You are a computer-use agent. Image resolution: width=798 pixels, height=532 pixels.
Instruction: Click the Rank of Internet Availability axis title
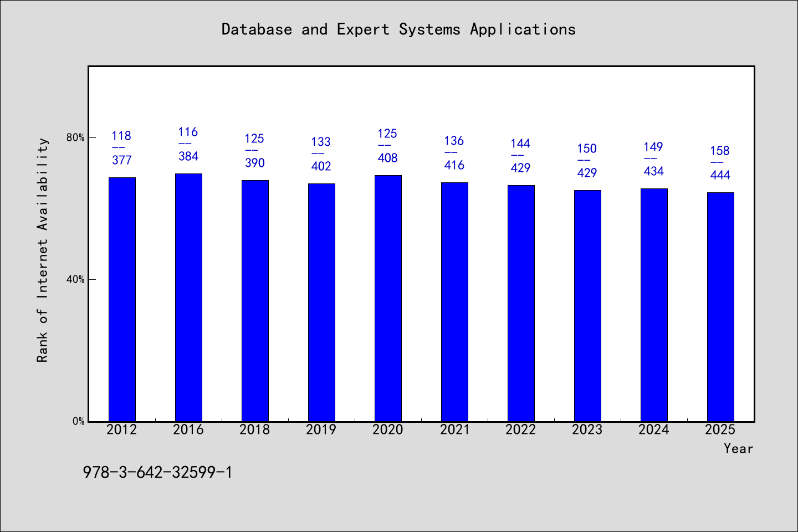(x=43, y=250)
